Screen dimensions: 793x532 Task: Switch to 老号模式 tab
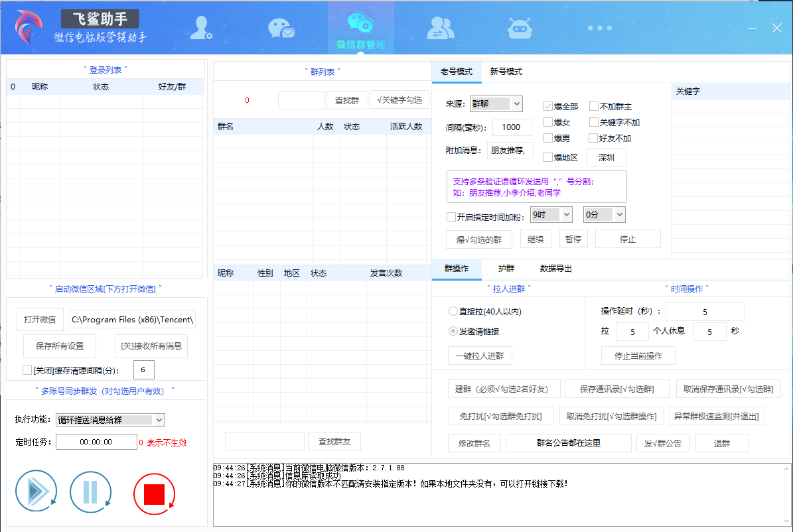[456, 72]
